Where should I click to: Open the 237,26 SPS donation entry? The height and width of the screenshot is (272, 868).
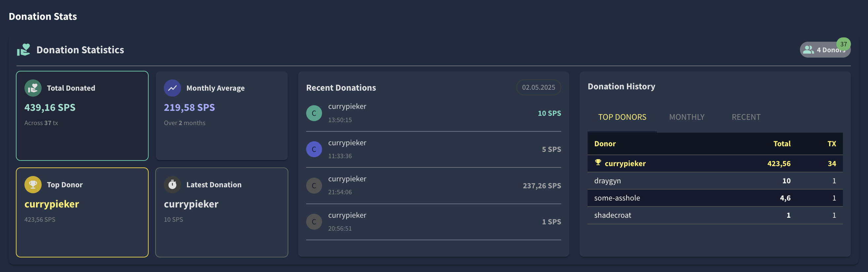pyautogui.click(x=433, y=186)
